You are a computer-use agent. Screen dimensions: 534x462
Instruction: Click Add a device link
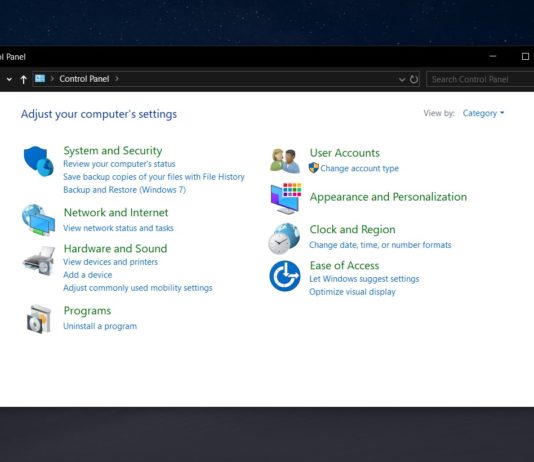click(x=88, y=275)
